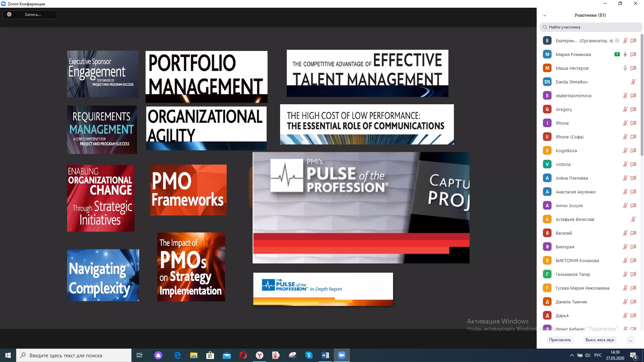The image size is (644, 362).
Task: Click muted mic icon for Danila Shmelkov
Action: (x=633, y=82)
